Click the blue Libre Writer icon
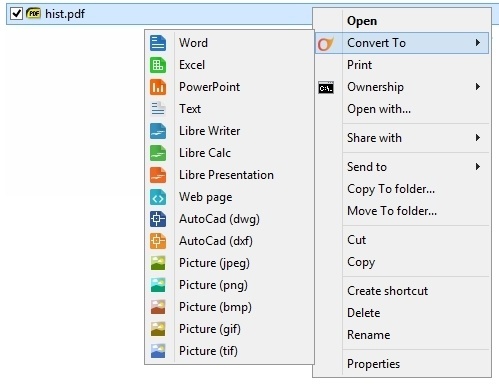The width and height of the screenshot is (499, 384). [158, 131]
